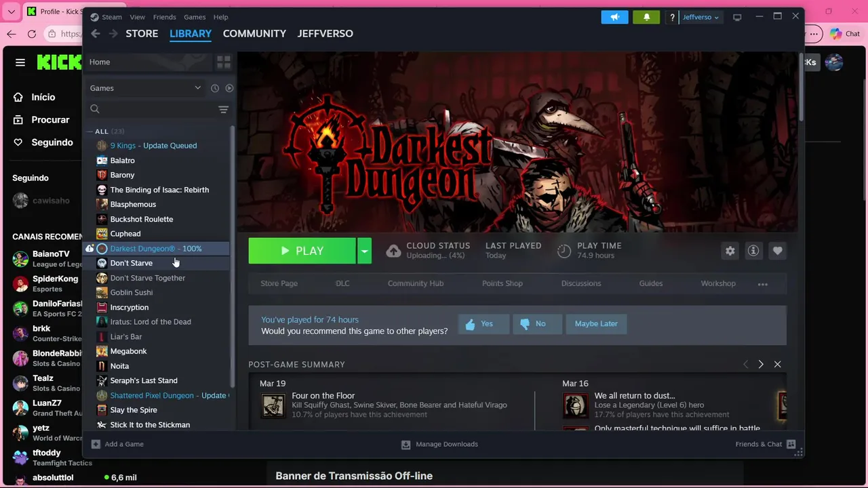
Task: Switch to Big Picture mode monitor icon
Action: pyautogui.click(x=737, y=17)
